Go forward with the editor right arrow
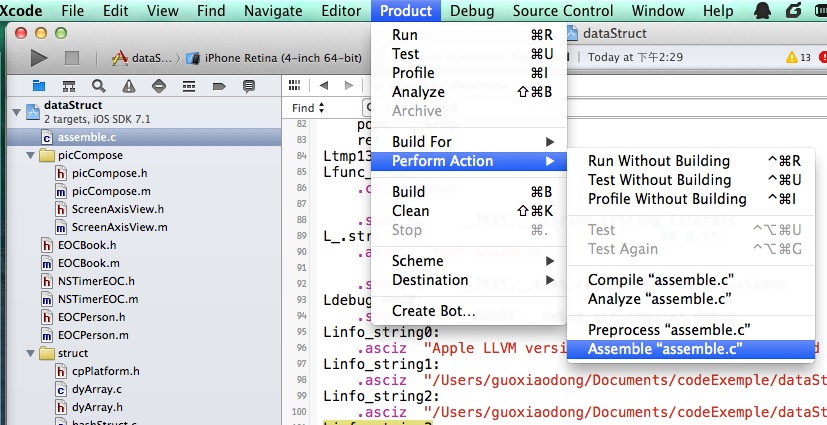The height and width of the screenshot is (425, 827). 349,85
